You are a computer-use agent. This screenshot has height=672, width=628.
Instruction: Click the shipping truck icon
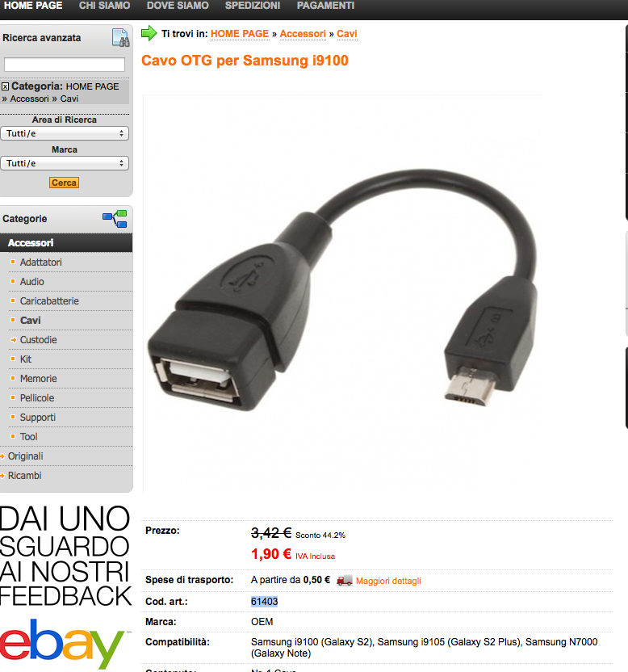[x=345, y=580]
